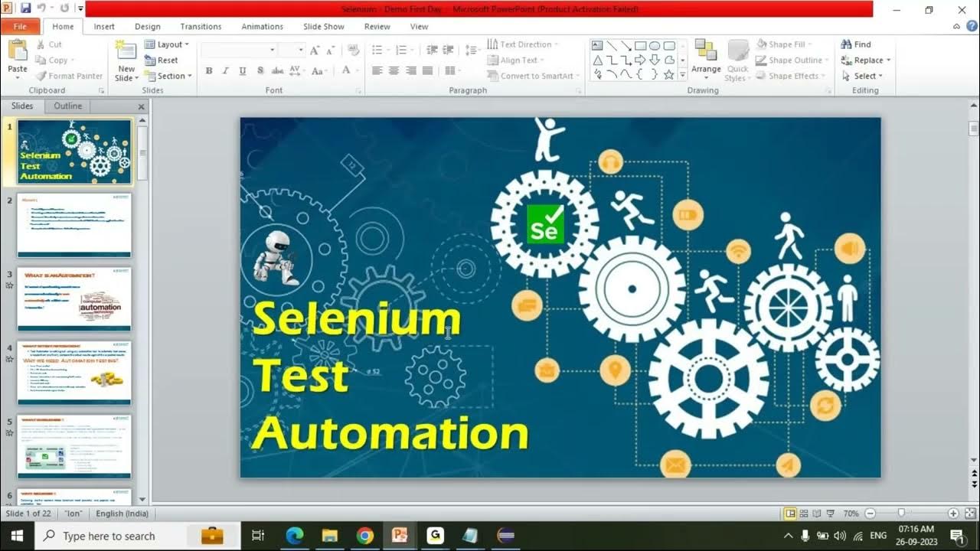Save the presentation from quick access toolbar
Screen dimensions: 980x551
[25, 8]
